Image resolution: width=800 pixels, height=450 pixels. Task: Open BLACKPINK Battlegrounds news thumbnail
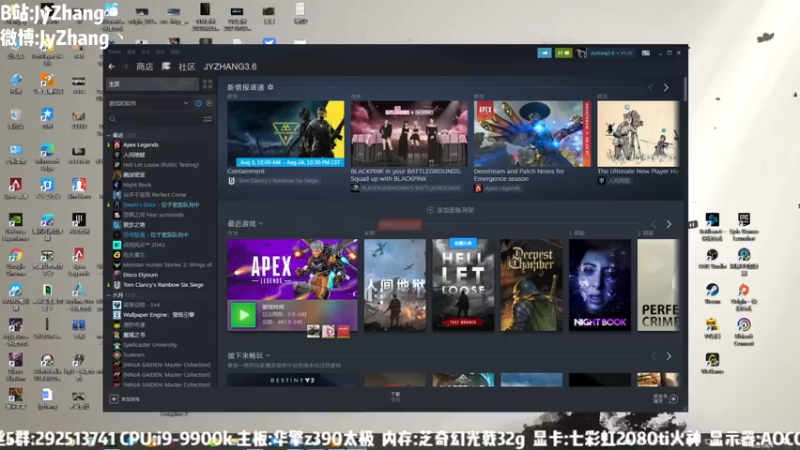coord(409,133)
